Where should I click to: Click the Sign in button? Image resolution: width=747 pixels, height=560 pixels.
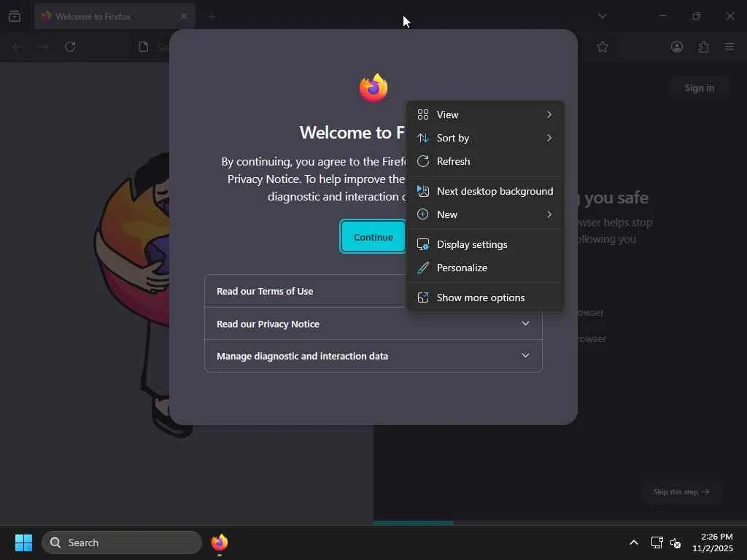coord(699,88)
